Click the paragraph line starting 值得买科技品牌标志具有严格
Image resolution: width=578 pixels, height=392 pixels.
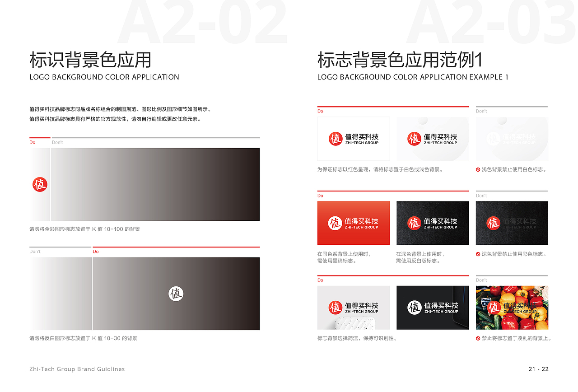coord(116,119)
